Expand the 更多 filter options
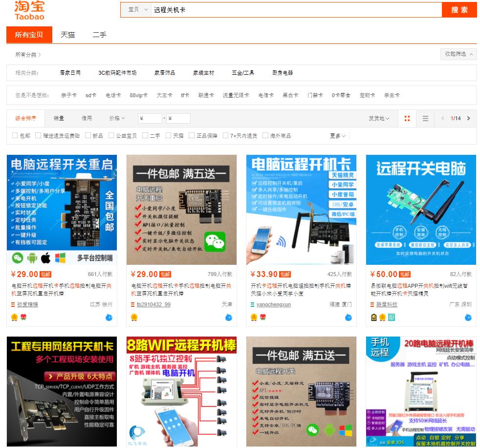The width and height of the screenshot is (480, 448). [x=336, y=135]
